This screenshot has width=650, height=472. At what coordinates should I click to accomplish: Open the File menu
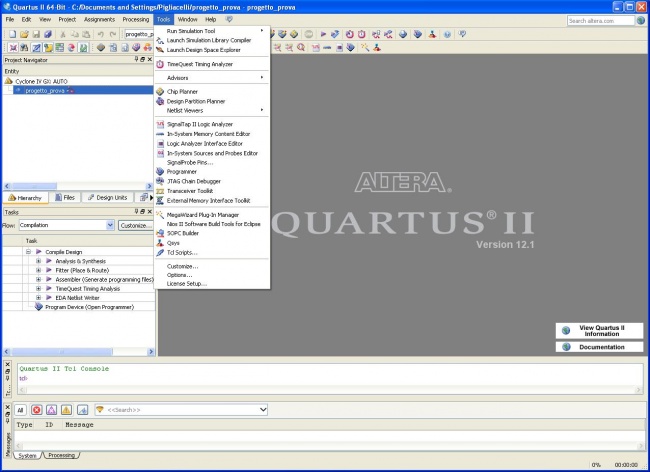pyautogui.click(x=10, y=19)
